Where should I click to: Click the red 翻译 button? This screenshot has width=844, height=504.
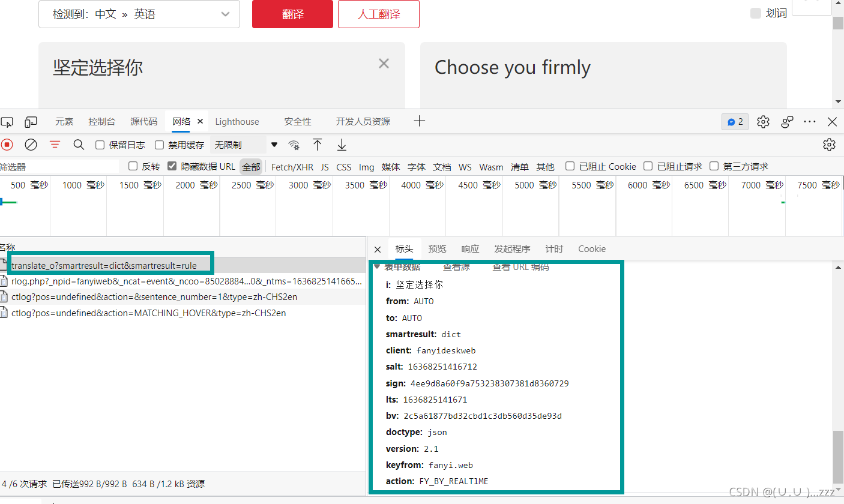click(x=292, y=14)
